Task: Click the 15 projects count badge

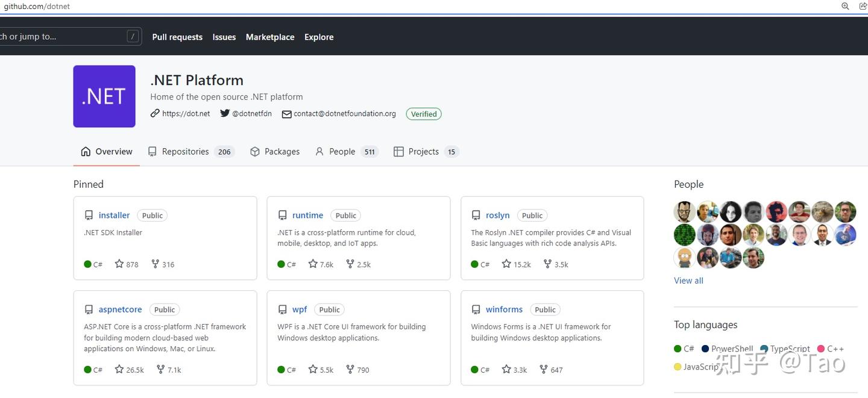Action: click(451, 152)
